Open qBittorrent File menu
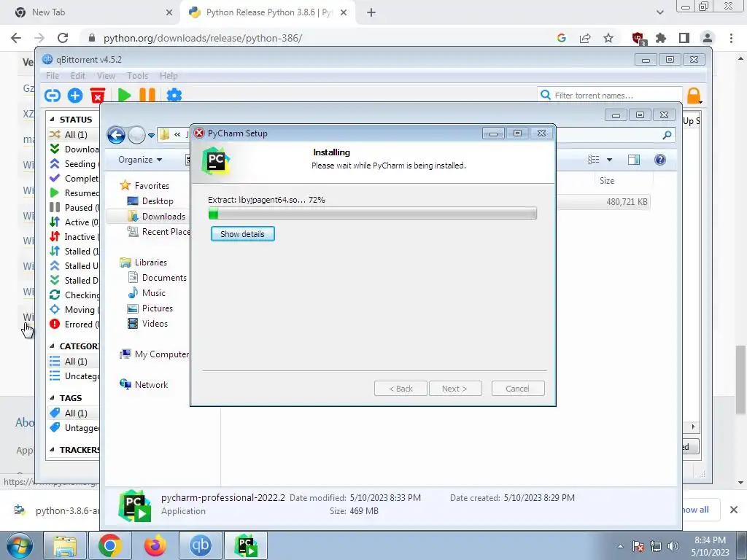Screen dimensions: 747x560 tap(53, 76)
